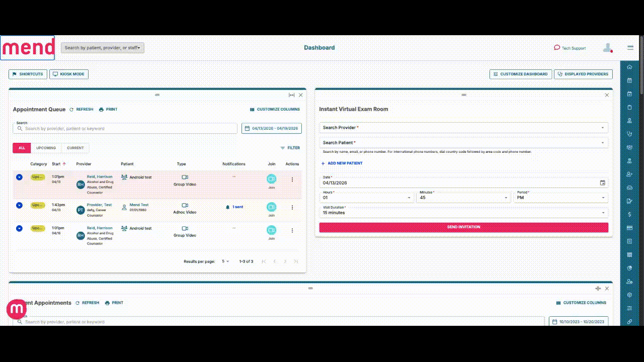Click CUSTOMIZE COLUMNS in Appointment Queue
Screen dimensions: 644x362
point(275,109)
